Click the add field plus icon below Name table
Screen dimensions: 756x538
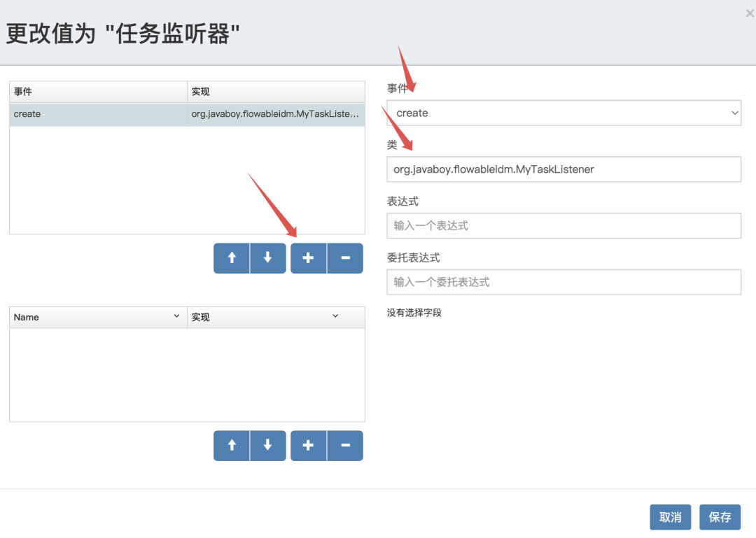coord(308,446)
